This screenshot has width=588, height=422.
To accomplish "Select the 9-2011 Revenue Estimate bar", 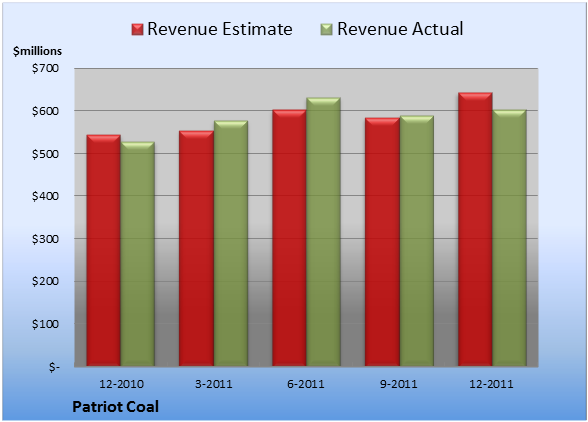I will (x=382, y=242).
